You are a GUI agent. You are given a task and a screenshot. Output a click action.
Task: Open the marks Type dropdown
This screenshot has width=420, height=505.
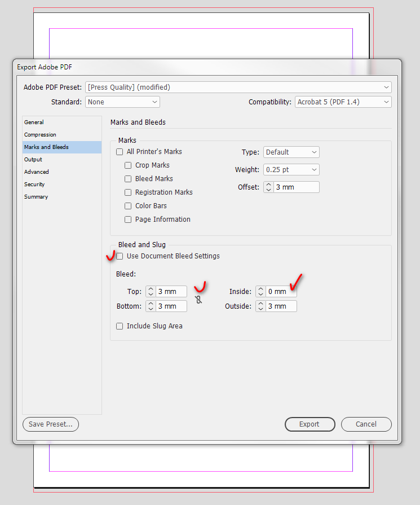[291, 152]
